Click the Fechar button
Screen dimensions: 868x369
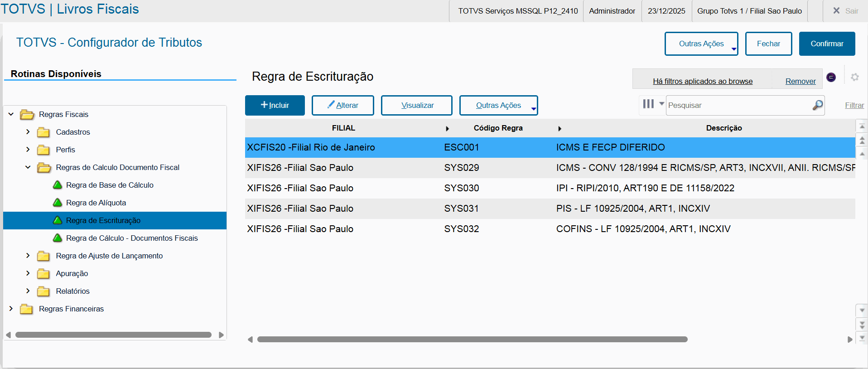tap(768, 44)
